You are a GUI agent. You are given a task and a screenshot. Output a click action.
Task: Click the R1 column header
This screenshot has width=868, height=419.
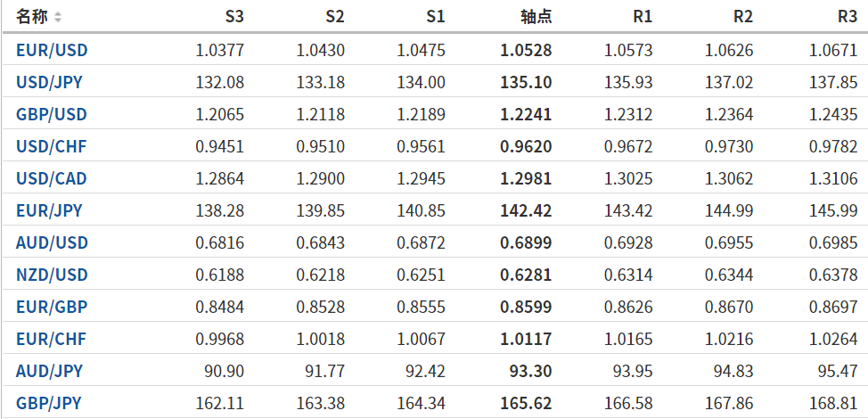[x=643, y=17]
